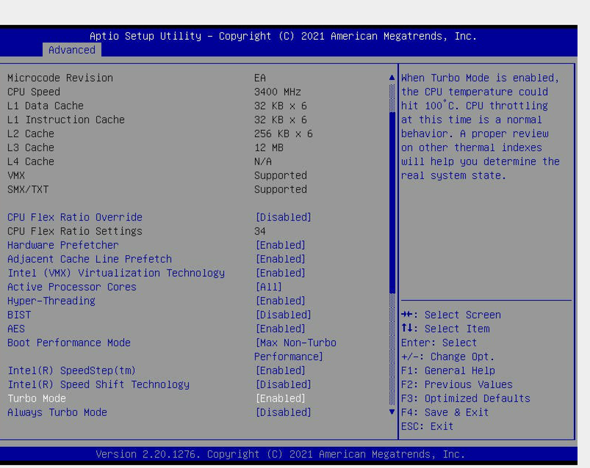Toggle Speed Shift Technology [Disabled] value
The width and height of the screenshot is (590, 468).
coord(283,384)
